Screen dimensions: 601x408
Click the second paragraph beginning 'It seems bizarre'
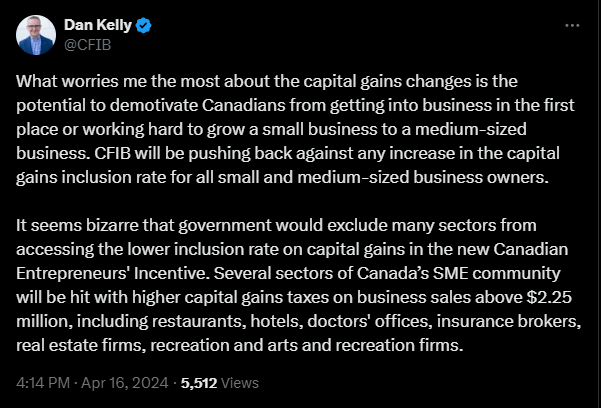[300, 281]
